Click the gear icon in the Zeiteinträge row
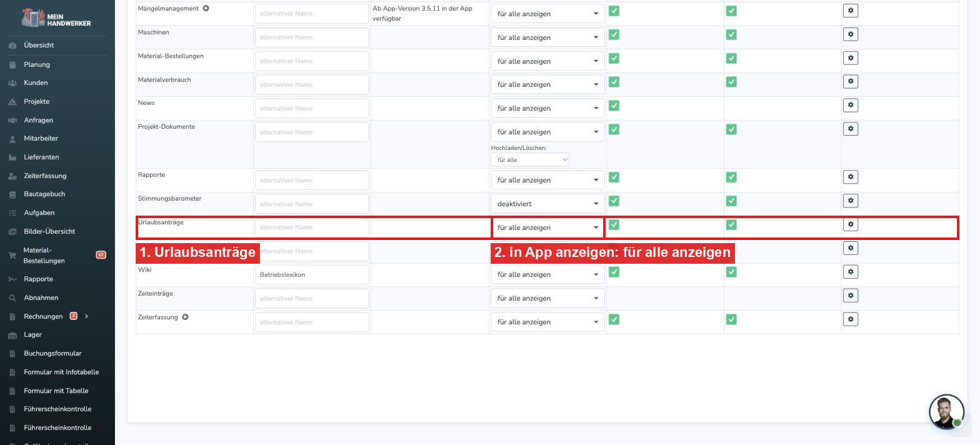 (x=850, y=296)
